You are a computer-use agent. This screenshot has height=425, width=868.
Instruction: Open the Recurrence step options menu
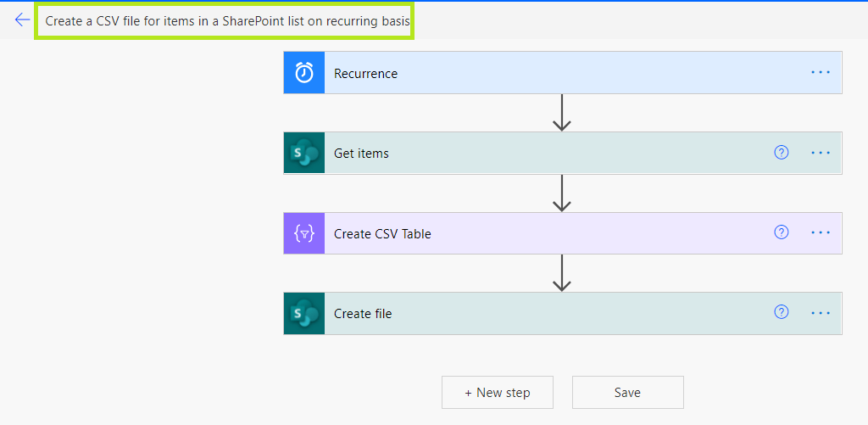(821, 73)
